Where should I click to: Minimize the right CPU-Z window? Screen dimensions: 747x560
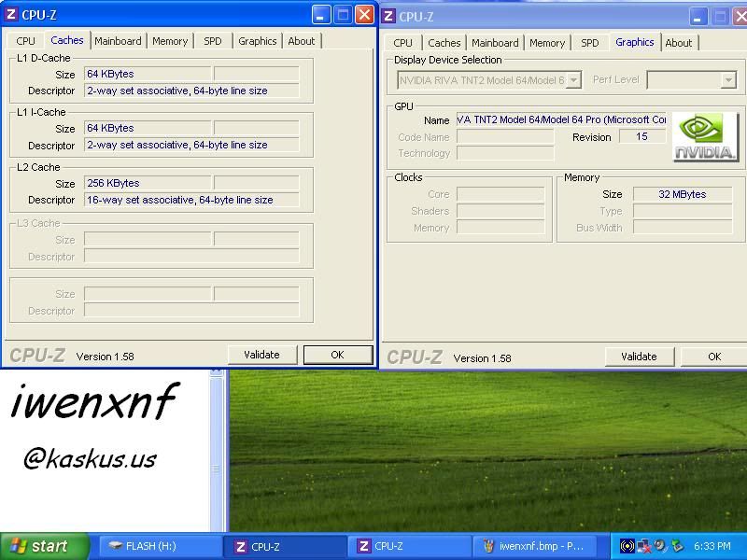pos(698,17)
